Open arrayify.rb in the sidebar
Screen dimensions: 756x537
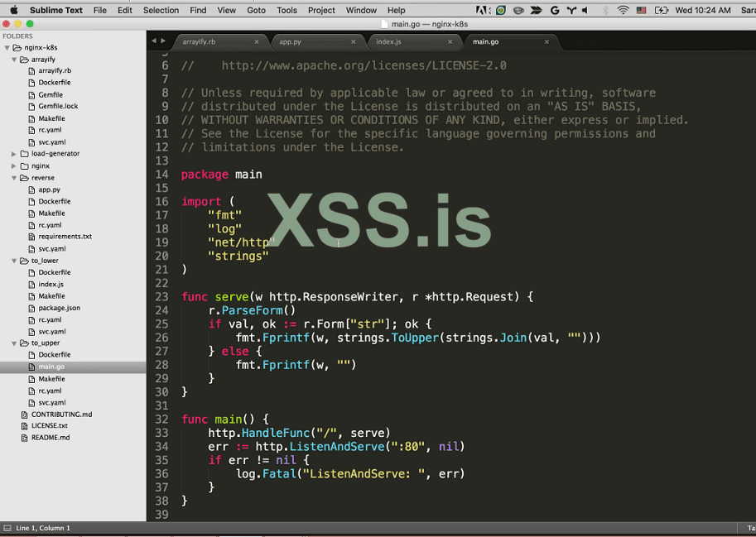(x=55, y=70)
